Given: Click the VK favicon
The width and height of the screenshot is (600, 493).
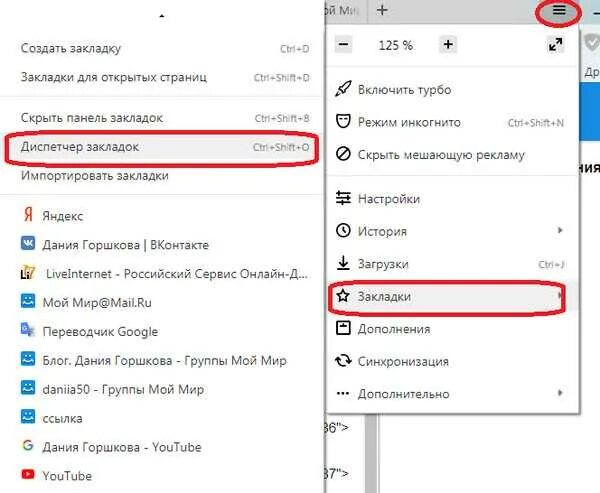Looking at the screenshot, I should point(28,243).
